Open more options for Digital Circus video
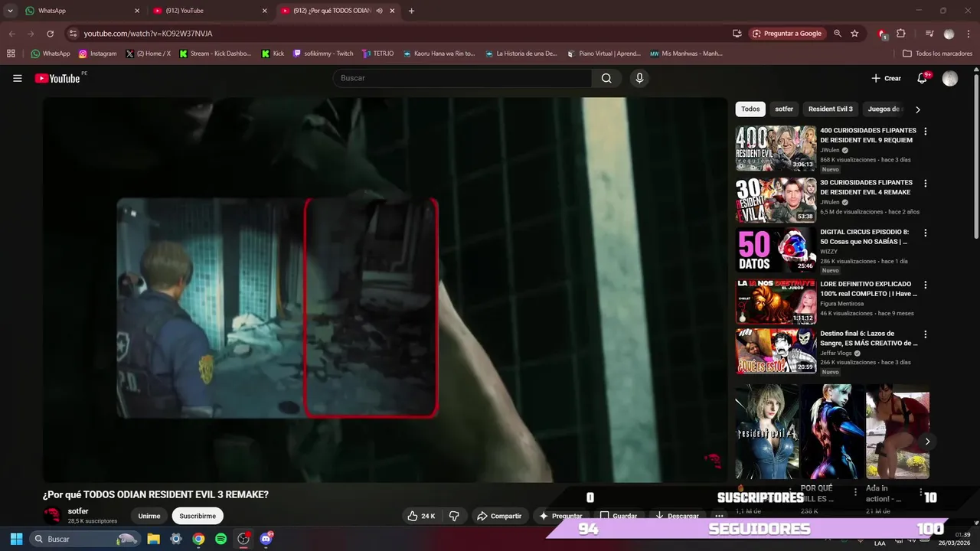 click(925, 233)
